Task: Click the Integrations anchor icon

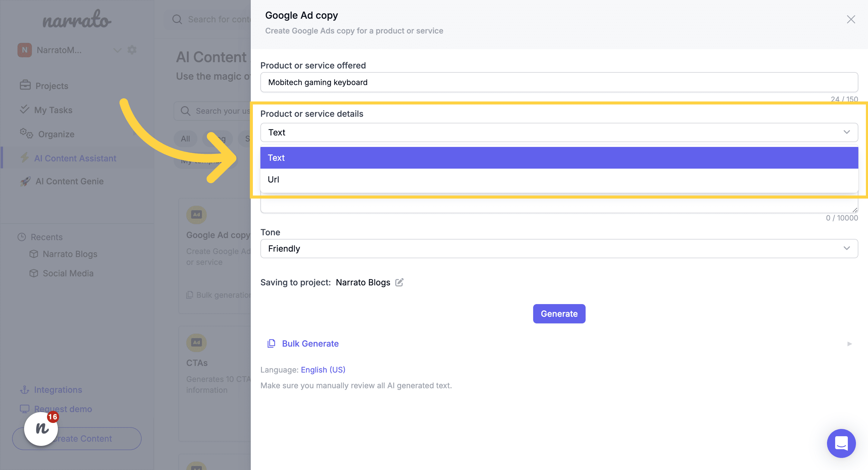Action: click(x=25, y=390)
